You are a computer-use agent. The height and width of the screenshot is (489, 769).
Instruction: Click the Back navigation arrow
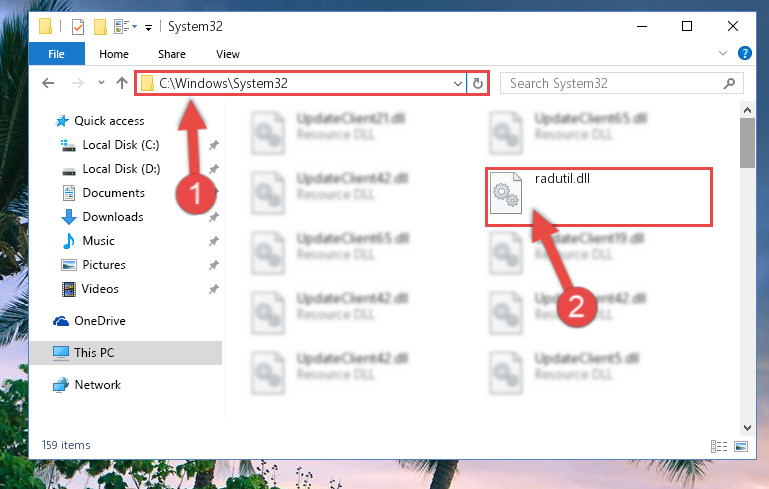pyautogui.click(x=48, y=83)
